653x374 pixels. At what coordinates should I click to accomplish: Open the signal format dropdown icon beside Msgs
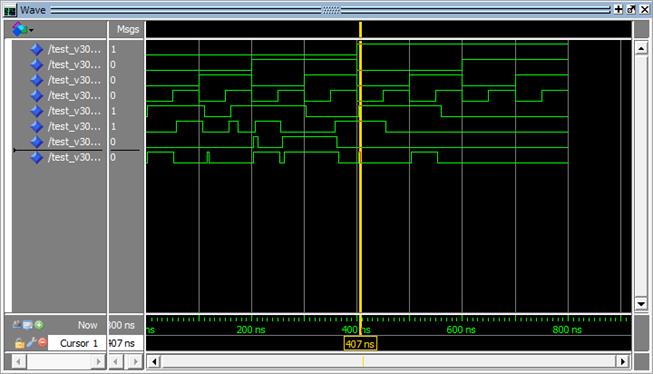[x=22, y=30]
